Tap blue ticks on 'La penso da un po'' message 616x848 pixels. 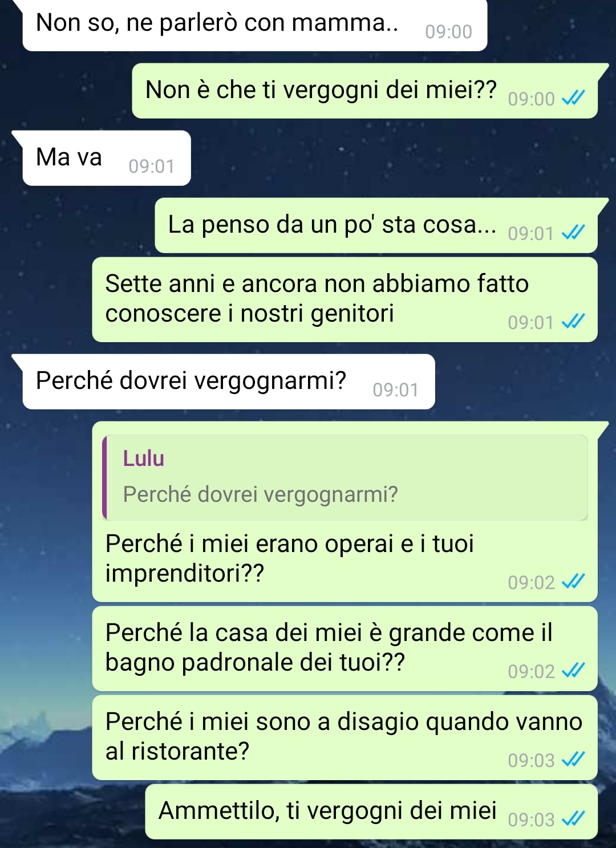point(573,233)
